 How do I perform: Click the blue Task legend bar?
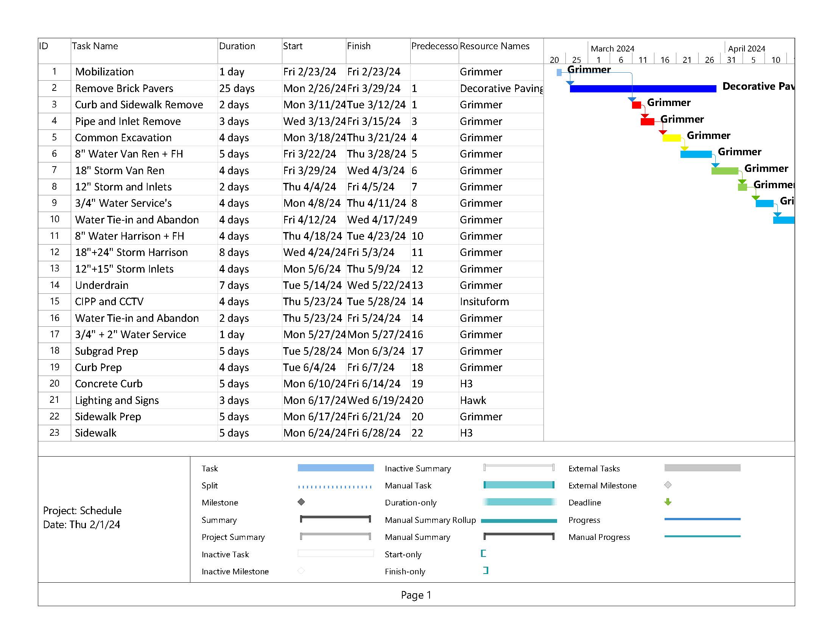(335, 467)
